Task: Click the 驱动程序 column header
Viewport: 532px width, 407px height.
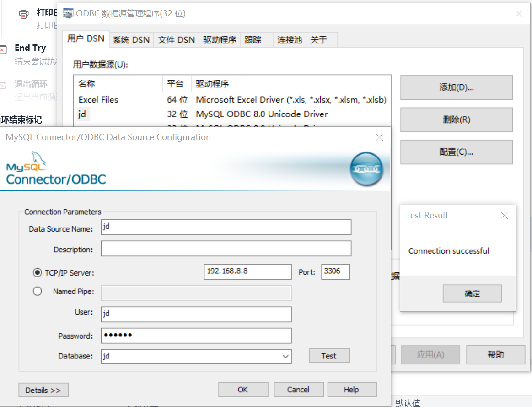Action: (x=291, y=84)
